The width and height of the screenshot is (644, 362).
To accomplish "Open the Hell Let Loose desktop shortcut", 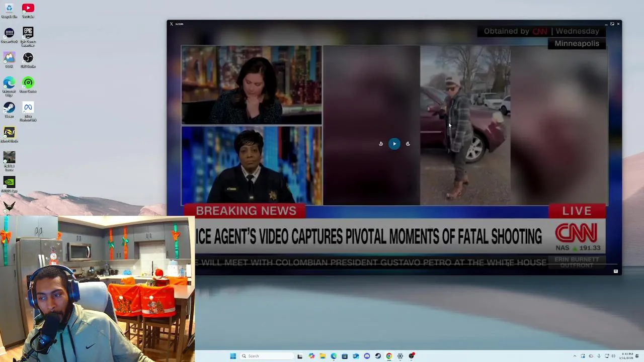I will pos(9,161).
